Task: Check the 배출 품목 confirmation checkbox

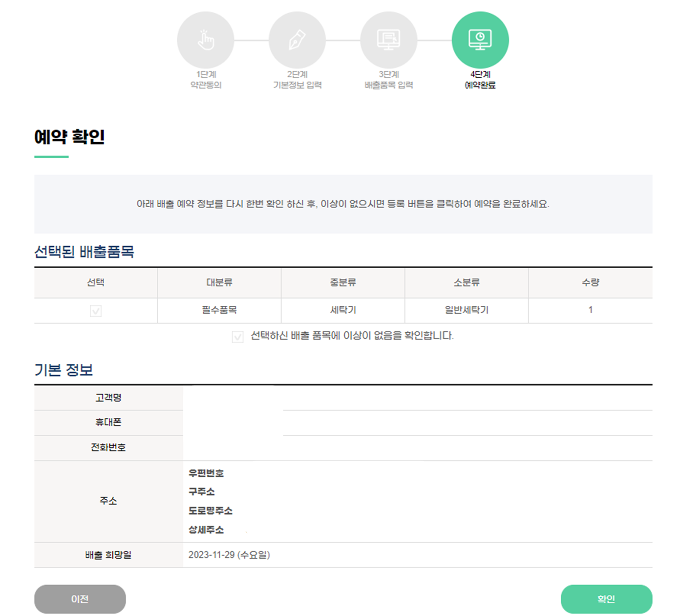Action: (x=237, y=337)
